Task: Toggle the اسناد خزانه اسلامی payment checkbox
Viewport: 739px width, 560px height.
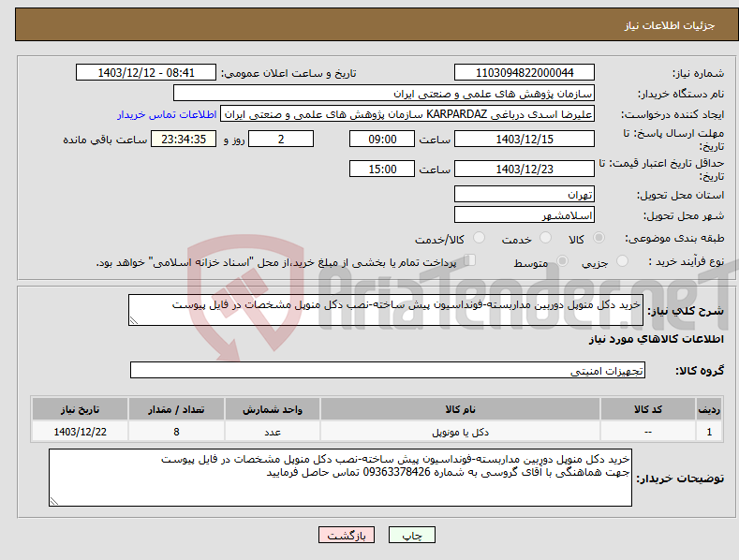Action: (x=470, y=260)
